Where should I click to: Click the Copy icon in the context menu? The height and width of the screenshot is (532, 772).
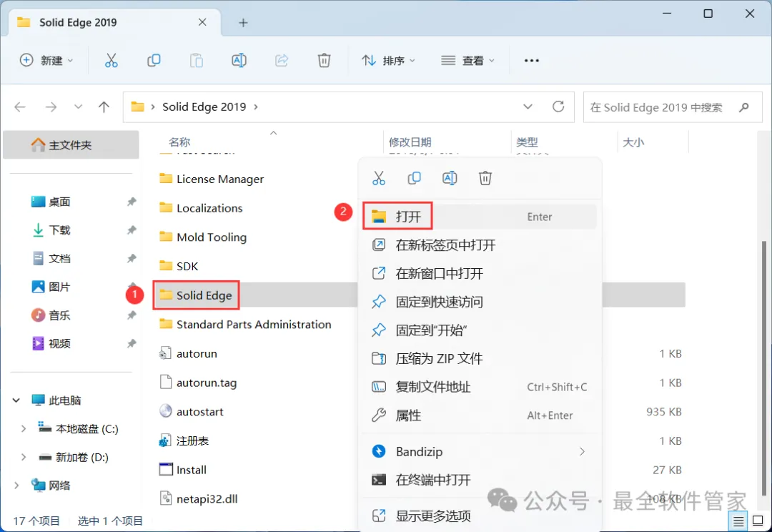click(x=414, y=178)
